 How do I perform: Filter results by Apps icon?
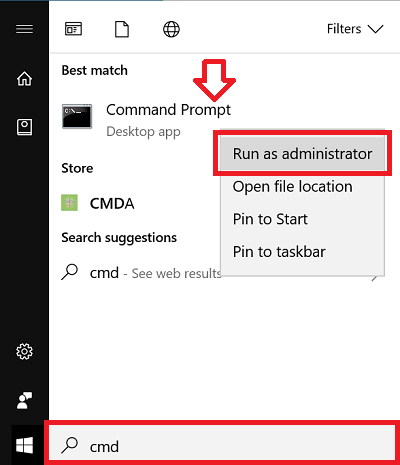73,29
